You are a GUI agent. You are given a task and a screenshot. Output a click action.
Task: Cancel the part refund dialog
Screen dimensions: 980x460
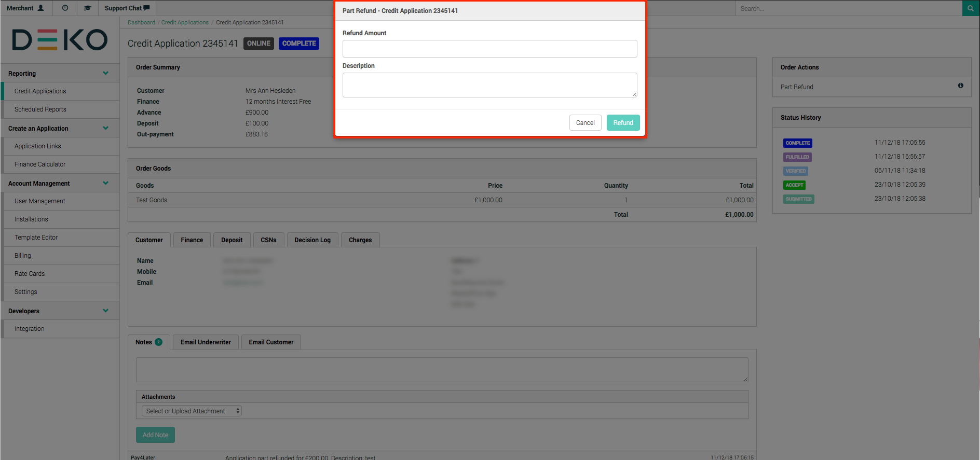(585, 123)
